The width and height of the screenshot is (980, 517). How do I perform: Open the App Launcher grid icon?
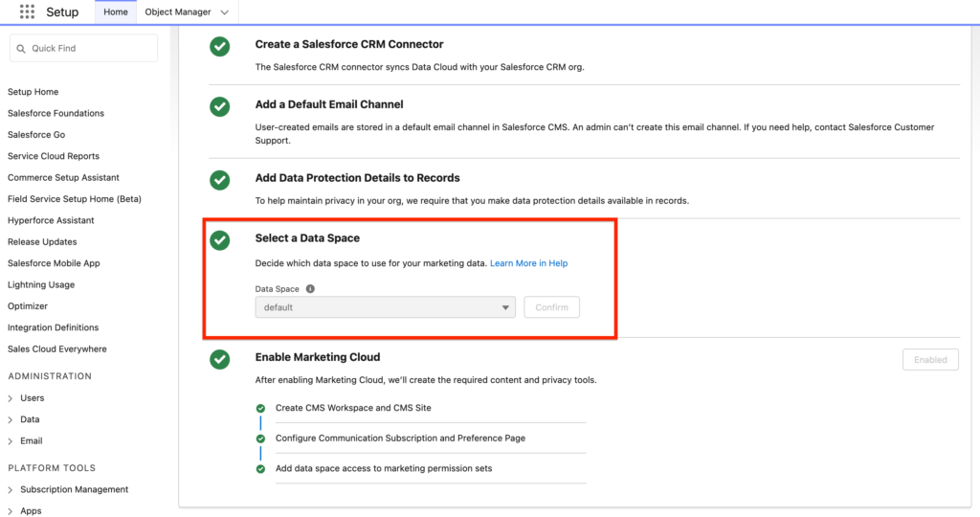click(x=27, y=12)
